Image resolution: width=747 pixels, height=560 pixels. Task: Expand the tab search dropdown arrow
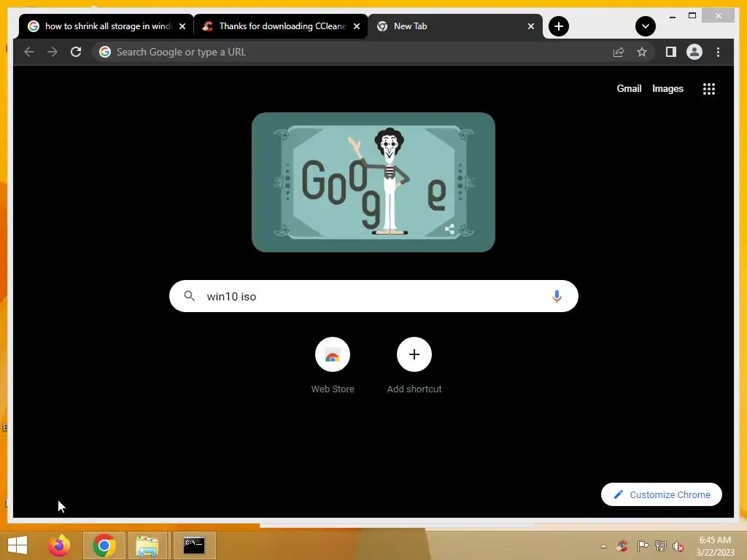645,26
